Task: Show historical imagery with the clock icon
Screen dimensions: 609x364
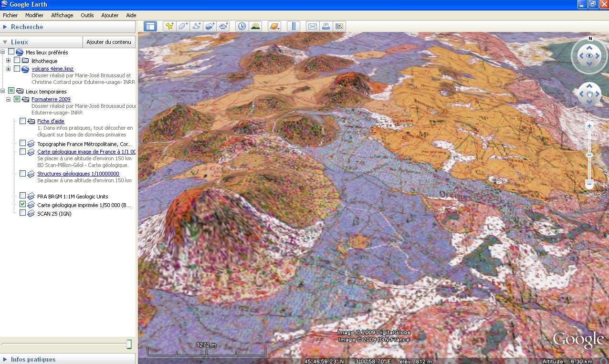Action: [242, 27]
